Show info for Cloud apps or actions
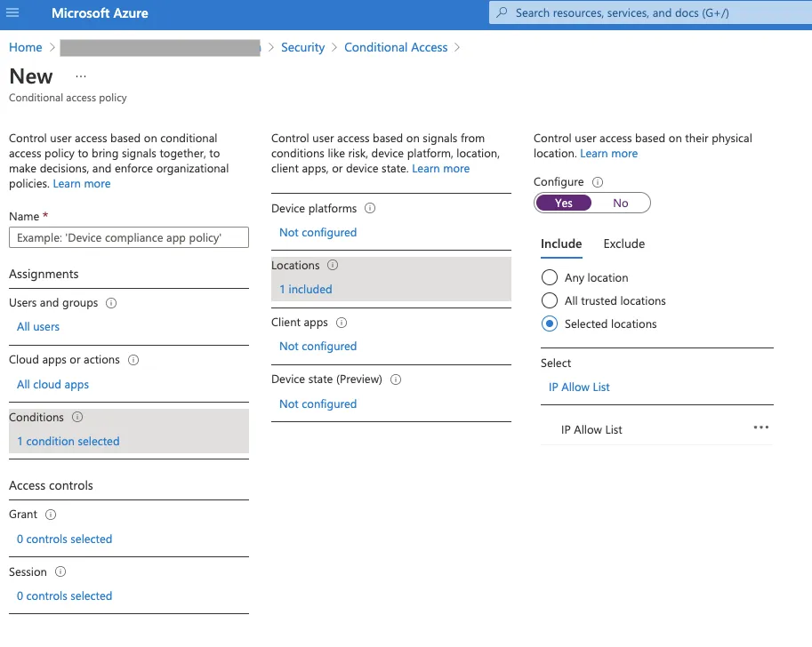The image size is (812, 647). pyautogui.click(x=133, y=360)
